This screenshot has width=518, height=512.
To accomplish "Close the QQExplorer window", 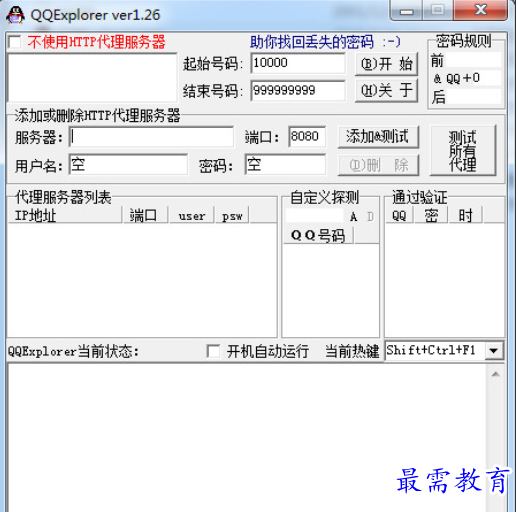I will (x=480, y=10).
